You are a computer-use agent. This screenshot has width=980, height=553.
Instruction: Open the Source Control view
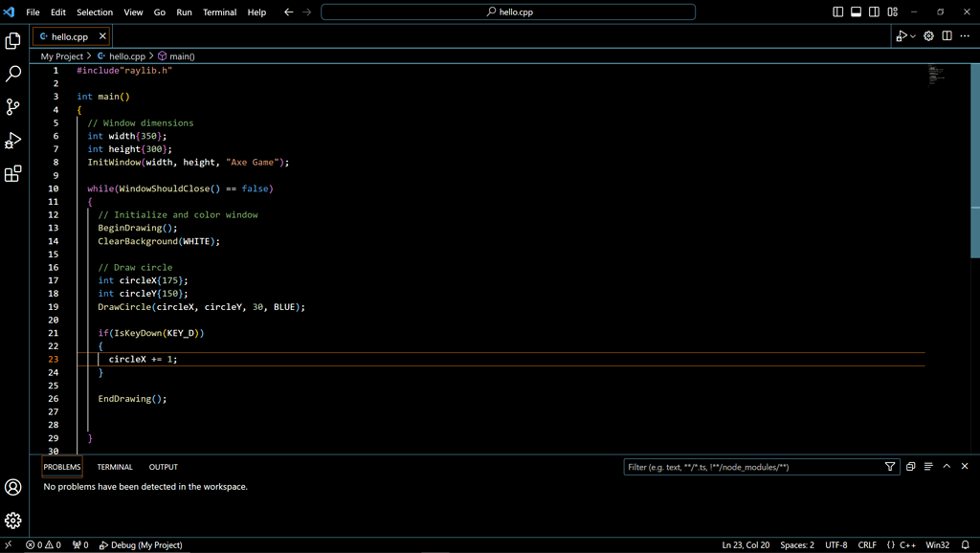(x=12, y=105)
